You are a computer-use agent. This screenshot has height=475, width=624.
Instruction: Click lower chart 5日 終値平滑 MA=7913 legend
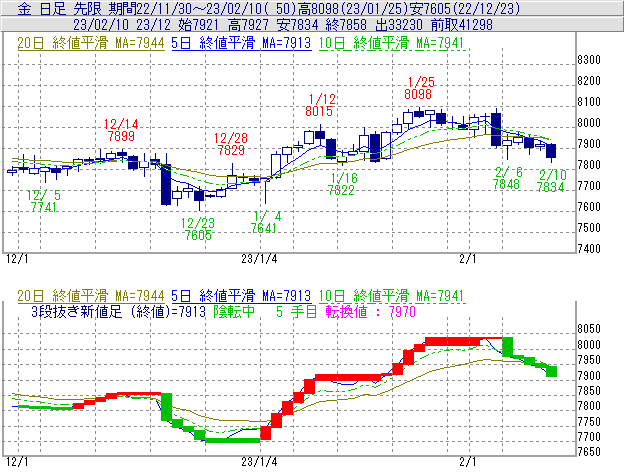click(241, 296)
